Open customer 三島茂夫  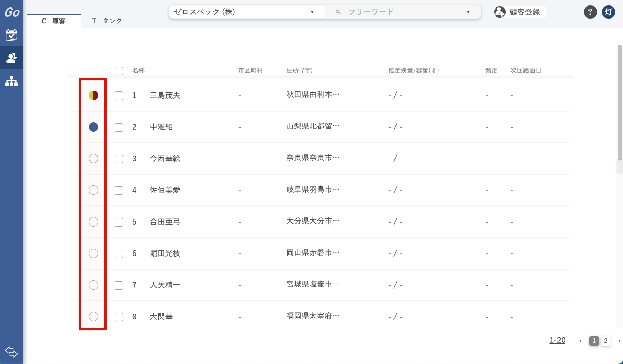tap(165, 95)
